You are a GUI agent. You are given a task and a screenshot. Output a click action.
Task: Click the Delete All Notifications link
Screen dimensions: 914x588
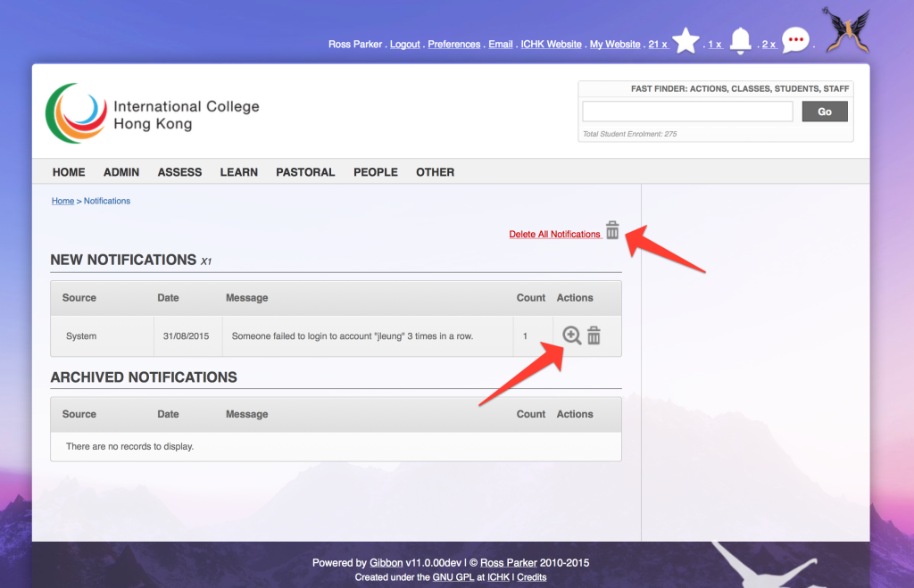(x=555, y=234)
